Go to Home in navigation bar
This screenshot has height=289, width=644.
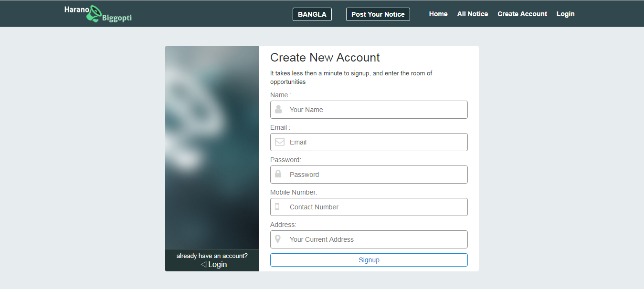point(438,14)
